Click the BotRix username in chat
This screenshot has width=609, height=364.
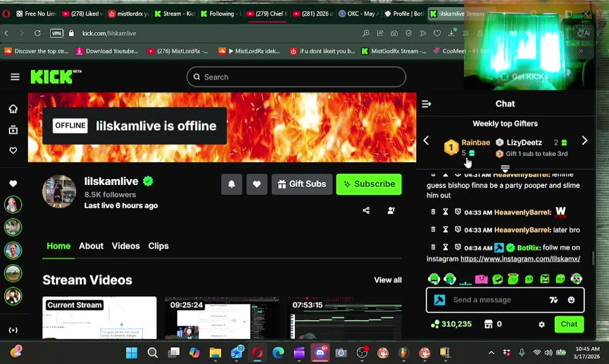(x=528, y=248)
